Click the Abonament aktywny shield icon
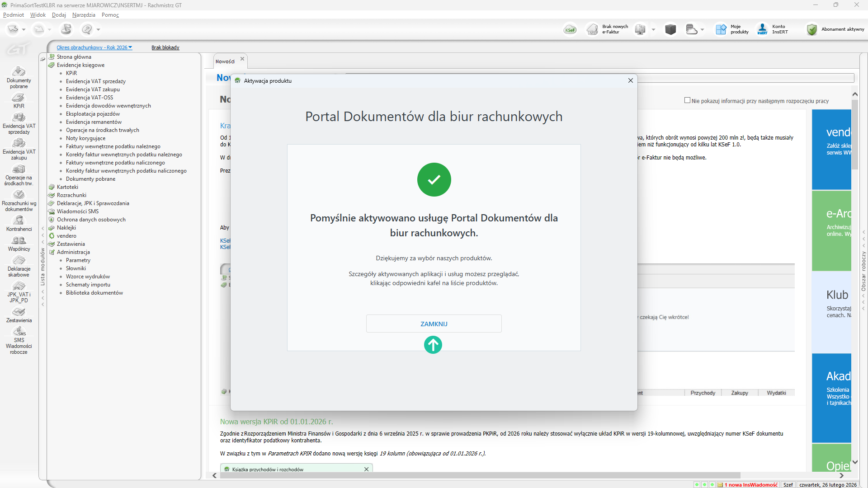The width and height of the screenshot is (868, 488). (x=812, y=30)
